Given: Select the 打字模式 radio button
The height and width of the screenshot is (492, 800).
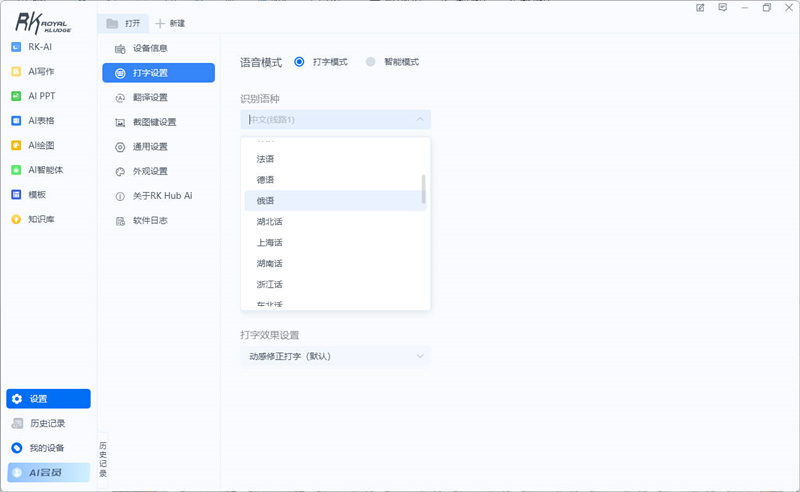Looking at the screenshot, I should click(299, 62).
